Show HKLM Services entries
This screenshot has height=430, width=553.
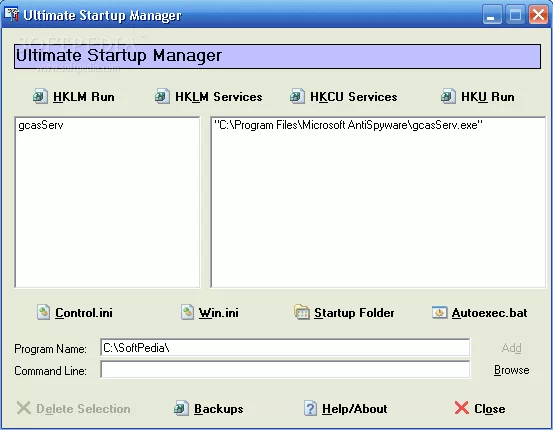coord(219,97)
